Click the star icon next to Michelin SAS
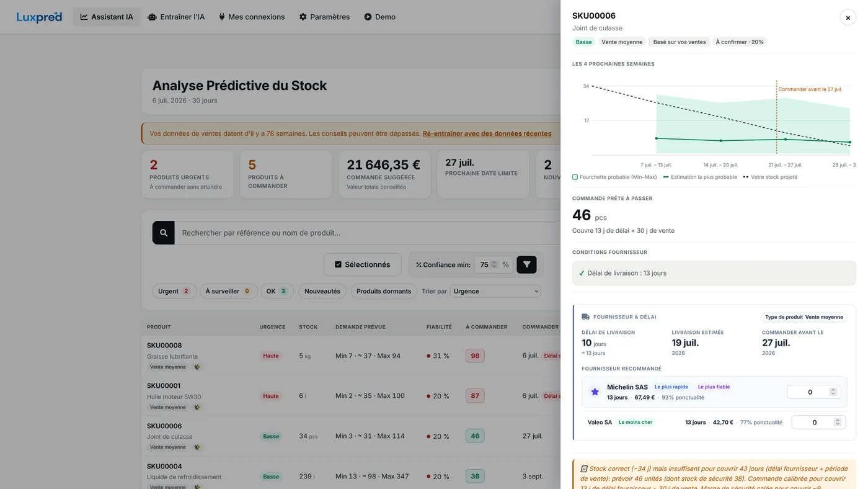Screen dimensions: 868x489 (x=595, y=392)
